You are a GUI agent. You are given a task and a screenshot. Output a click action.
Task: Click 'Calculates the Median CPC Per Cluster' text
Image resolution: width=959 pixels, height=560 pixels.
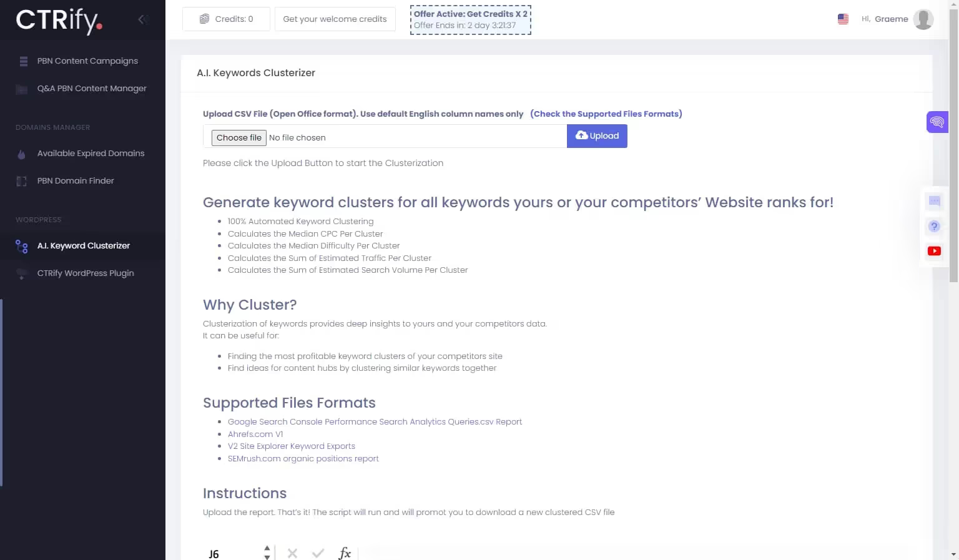[305, 233]
